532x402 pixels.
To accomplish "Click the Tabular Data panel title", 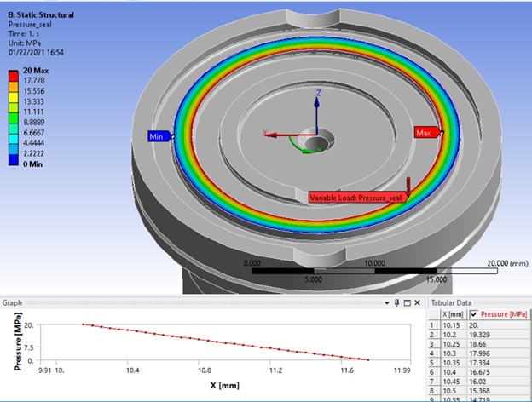I will (x=451, y=302).
